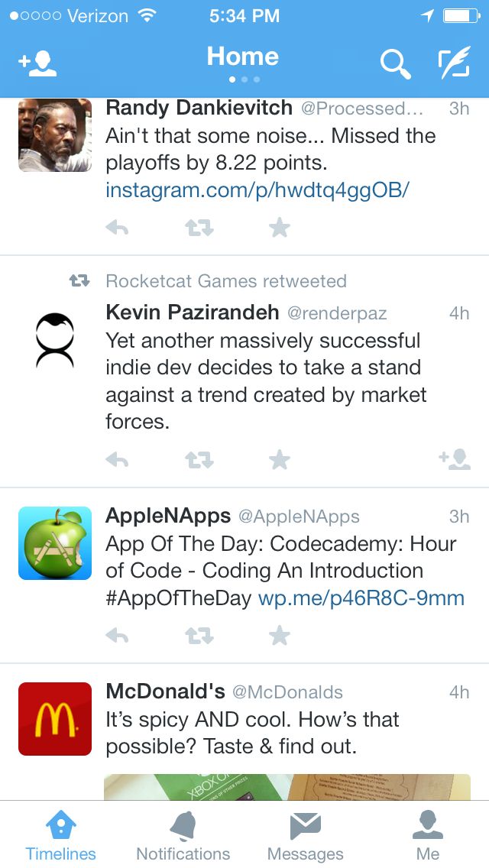Open the Messages tab
Image resolution: width=489 pixels, height=868 pixels.
tap(305, 836)
